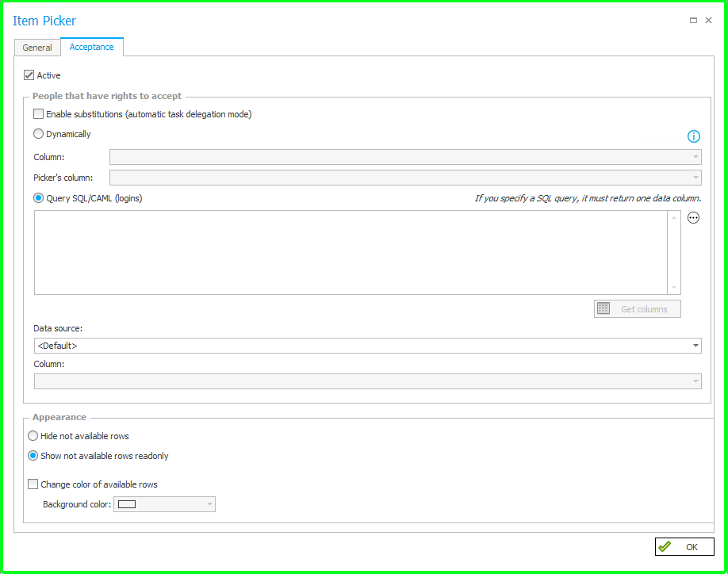The height and width of the screenshot is (574, 728).
Task: Click the Background color label
Action: click(x=77, y=504)
